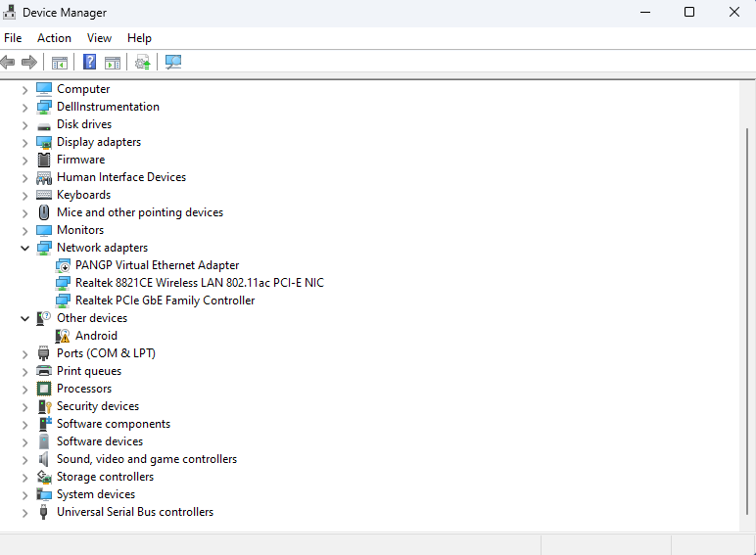Image resolution: width=756 pixels, height=555 pixels.
Task: Select Realtek PCIe GbE Family Controller
Action: coord(165,301)
